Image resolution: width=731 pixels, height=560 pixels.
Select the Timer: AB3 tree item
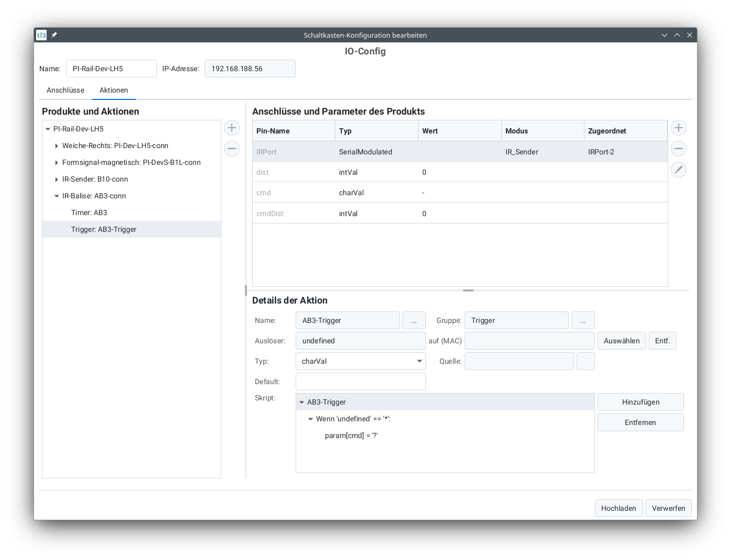[89, 212]
